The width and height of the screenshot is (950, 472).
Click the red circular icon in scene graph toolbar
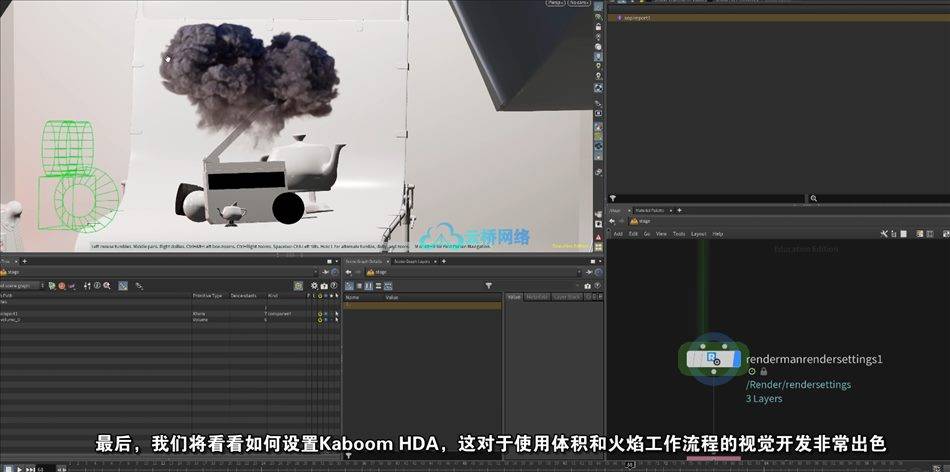pos(62,285)
